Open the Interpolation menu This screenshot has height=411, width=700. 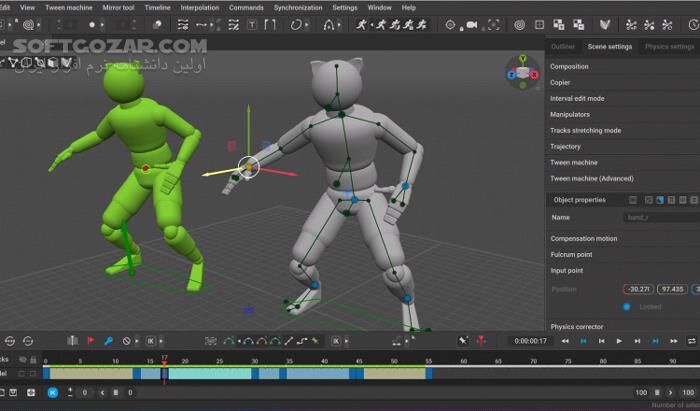click(198, 7)
